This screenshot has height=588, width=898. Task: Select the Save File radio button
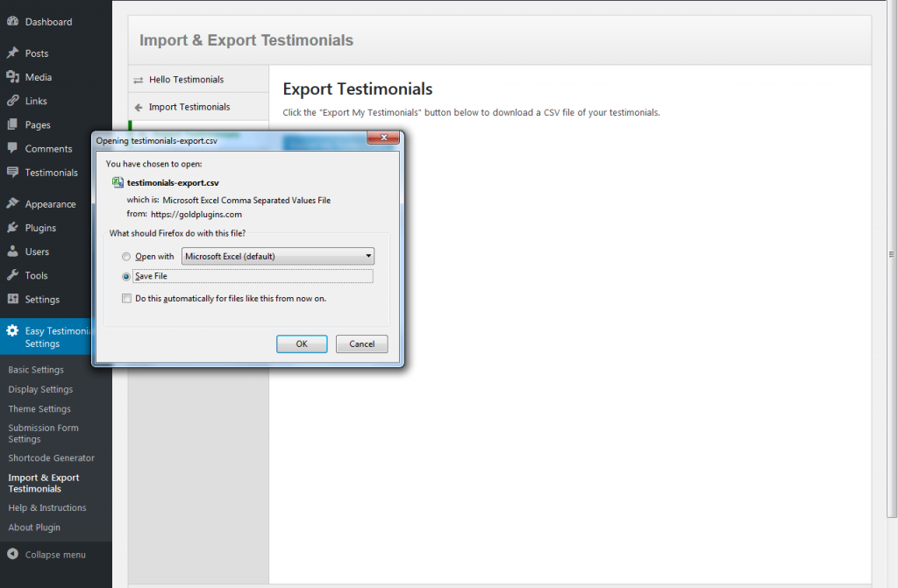[127, 277]
